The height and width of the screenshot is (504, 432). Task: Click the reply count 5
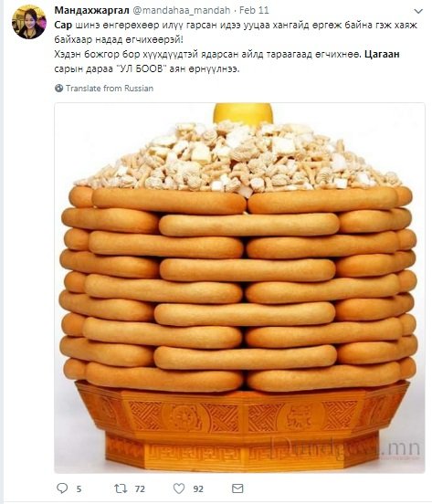coord(79,489)
